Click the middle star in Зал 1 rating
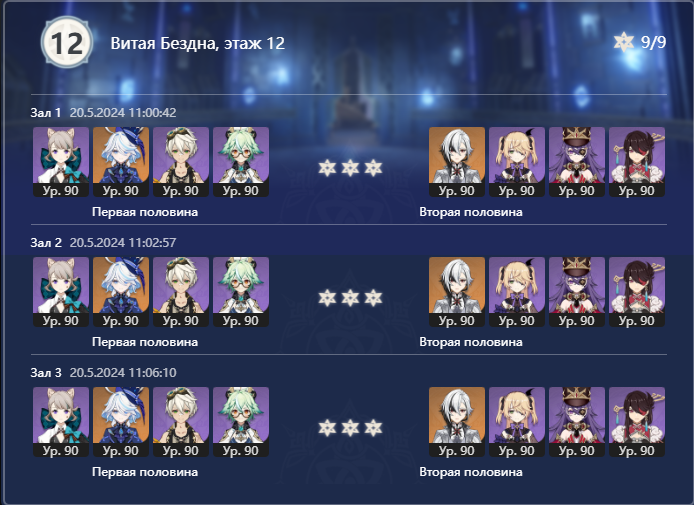This screenshot has width=694, height=505. 350,168
